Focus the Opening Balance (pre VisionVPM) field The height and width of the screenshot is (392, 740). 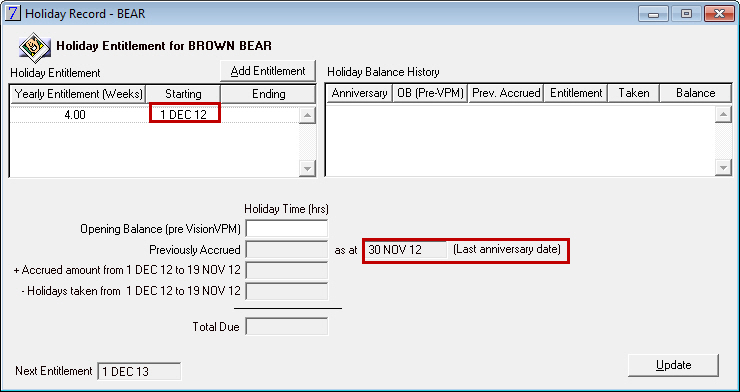[286, 229]
